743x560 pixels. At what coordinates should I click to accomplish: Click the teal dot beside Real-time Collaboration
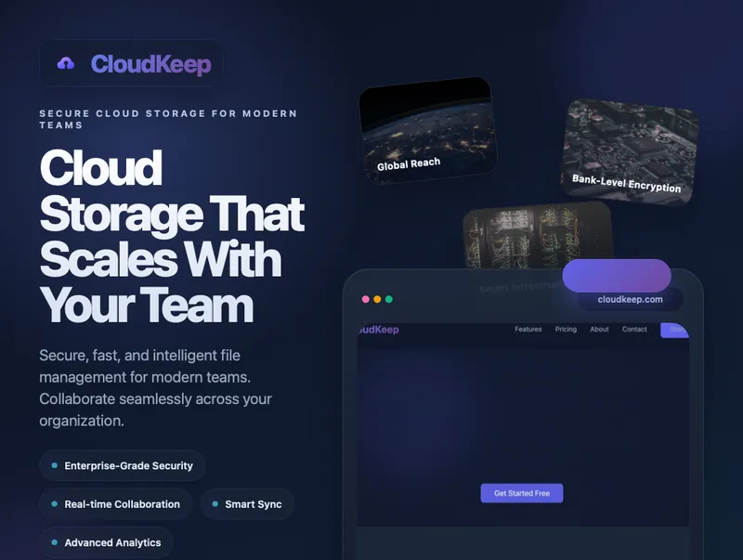click(x=55, y=504)
